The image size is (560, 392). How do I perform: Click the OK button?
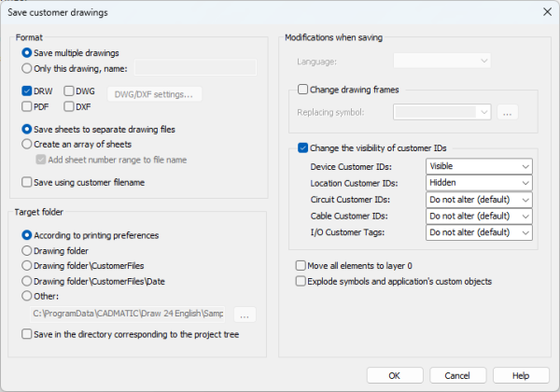[x=394, y=374]
